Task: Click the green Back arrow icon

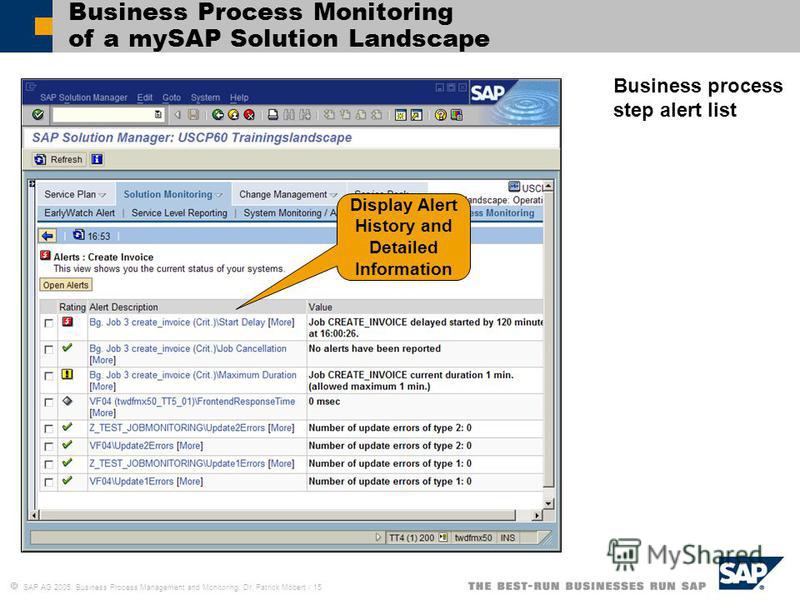Action: click(x=218, y=115)
